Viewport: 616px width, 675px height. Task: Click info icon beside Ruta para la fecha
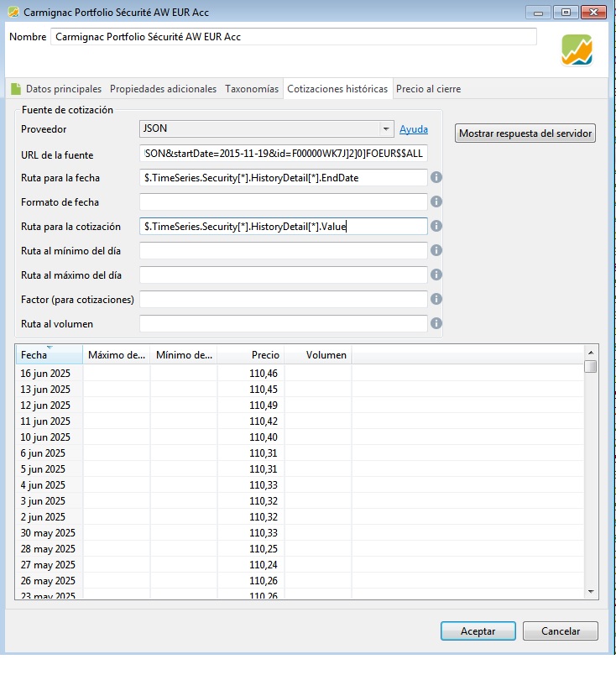click(436, 177)
